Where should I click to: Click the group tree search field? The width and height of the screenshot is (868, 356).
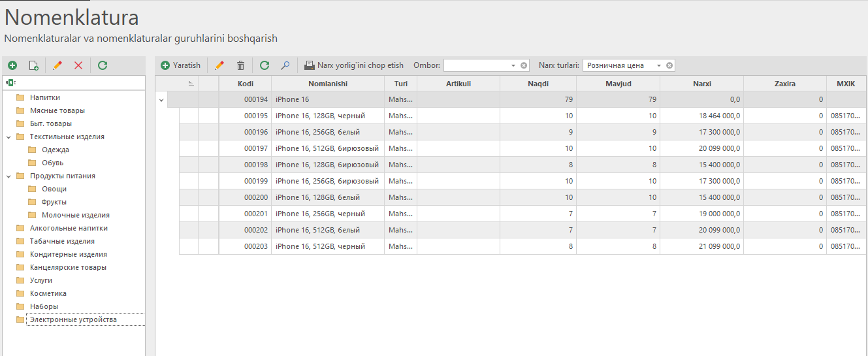coord(74,82)
